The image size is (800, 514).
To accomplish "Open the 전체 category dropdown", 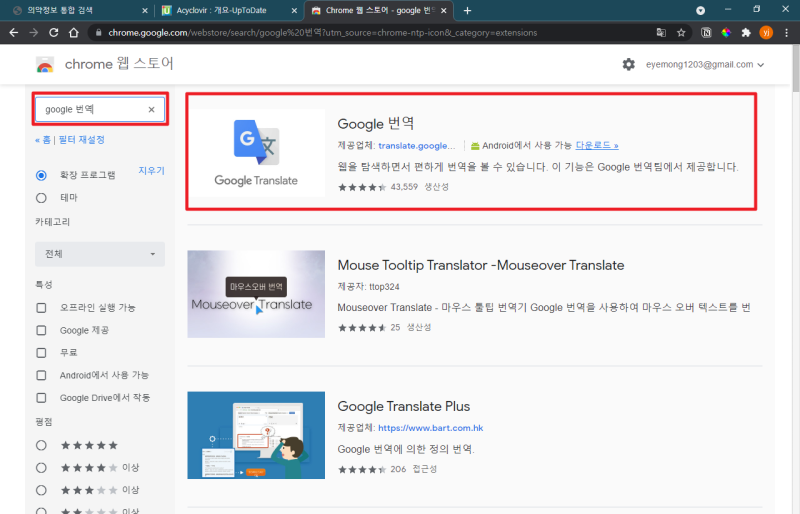I will [x=100, y=254].
